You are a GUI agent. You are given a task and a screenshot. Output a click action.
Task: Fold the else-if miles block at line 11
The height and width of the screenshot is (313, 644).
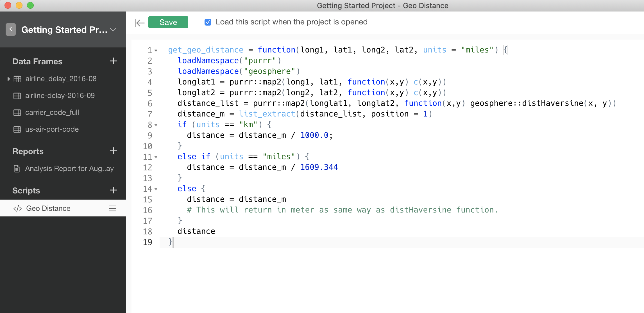click(x=156, y=157)
